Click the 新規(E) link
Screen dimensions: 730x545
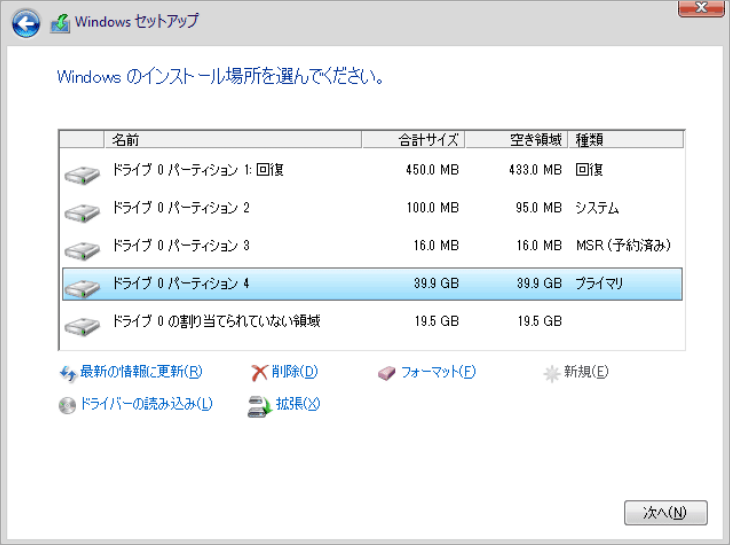[x=586, y=372]
